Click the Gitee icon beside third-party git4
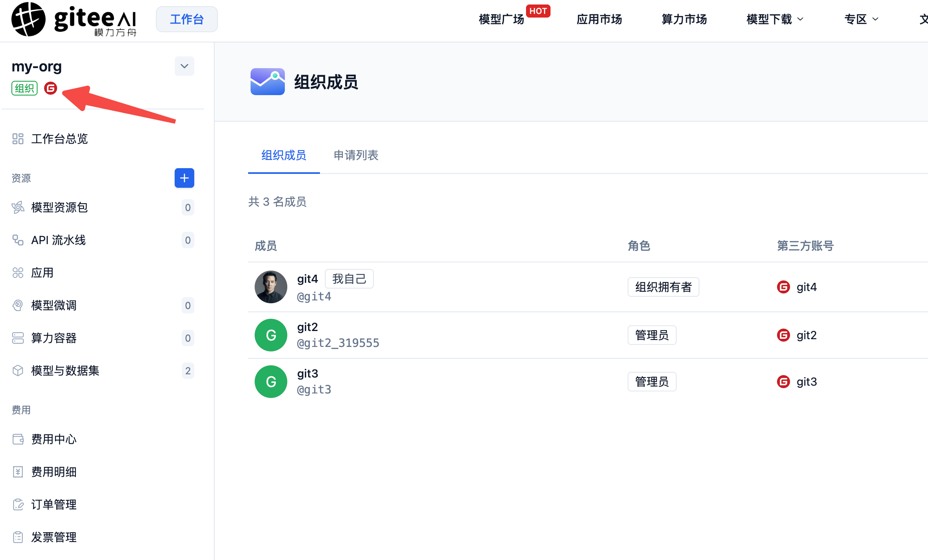This screenshot has height=560, width=928. tap(784, 287)
